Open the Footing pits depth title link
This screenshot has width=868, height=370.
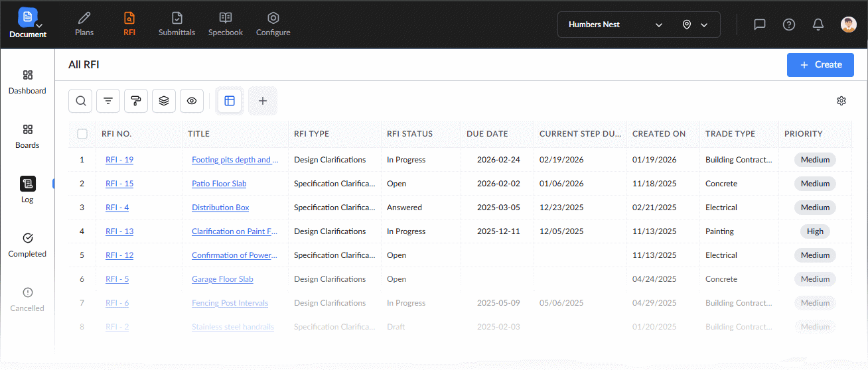pos(235,160)
